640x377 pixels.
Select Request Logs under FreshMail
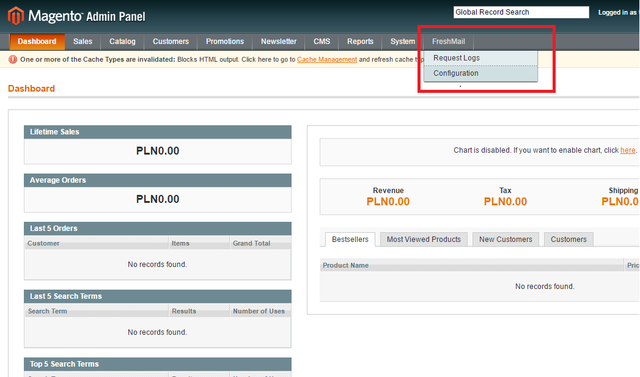[480, 58]
